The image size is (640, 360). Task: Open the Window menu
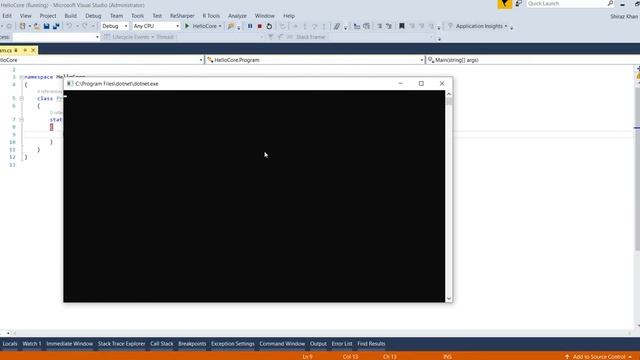pyautogui.click(x=264, y=16)
